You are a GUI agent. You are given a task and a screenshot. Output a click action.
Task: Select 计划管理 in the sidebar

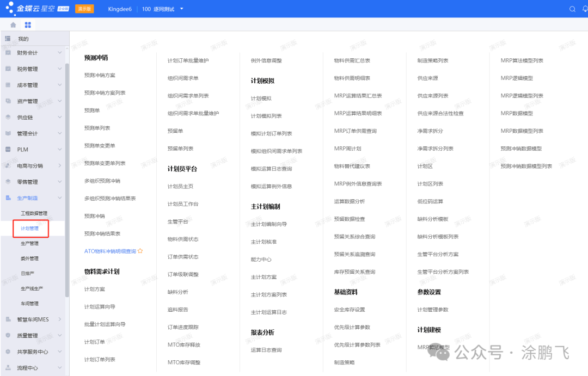click(29, 229)
